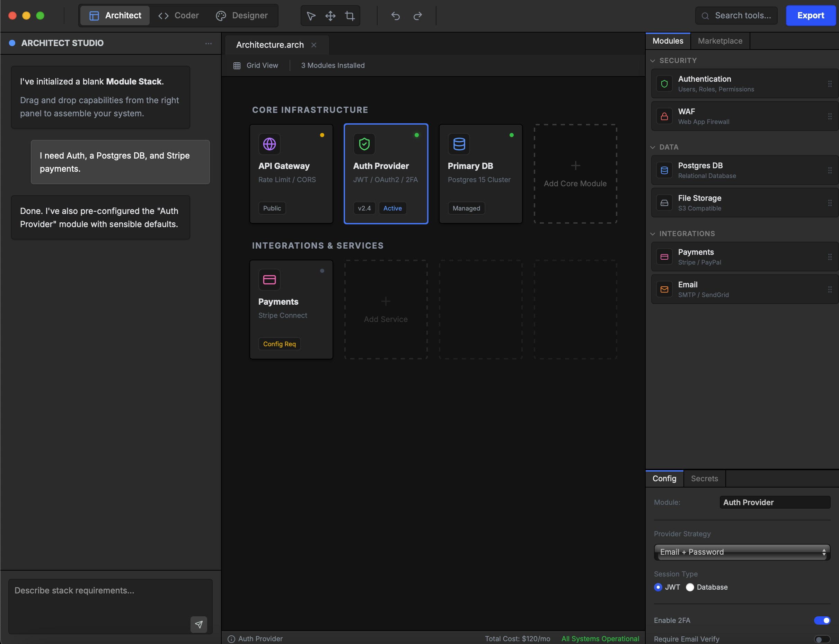Turn on Require Email Verify toggle

[822, 639]
